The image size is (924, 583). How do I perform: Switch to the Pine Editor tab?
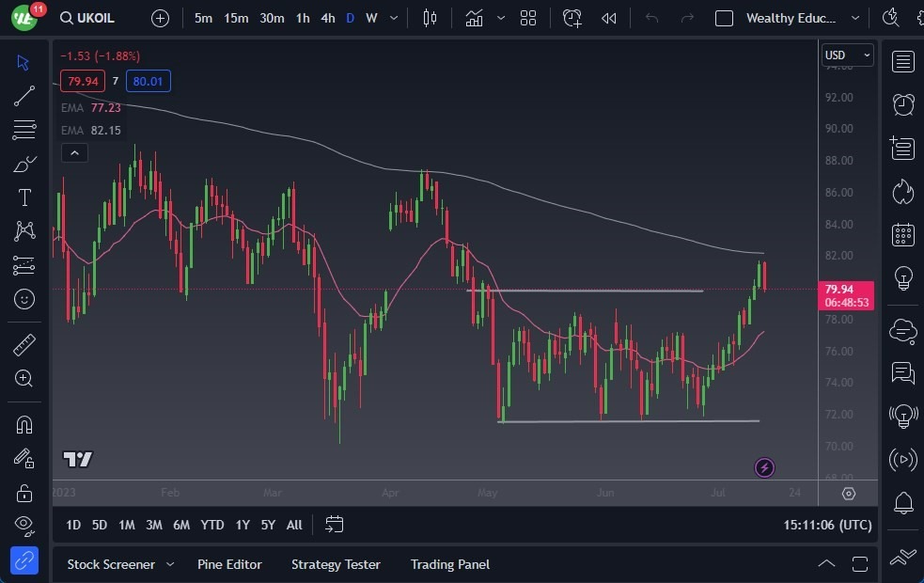229,564
